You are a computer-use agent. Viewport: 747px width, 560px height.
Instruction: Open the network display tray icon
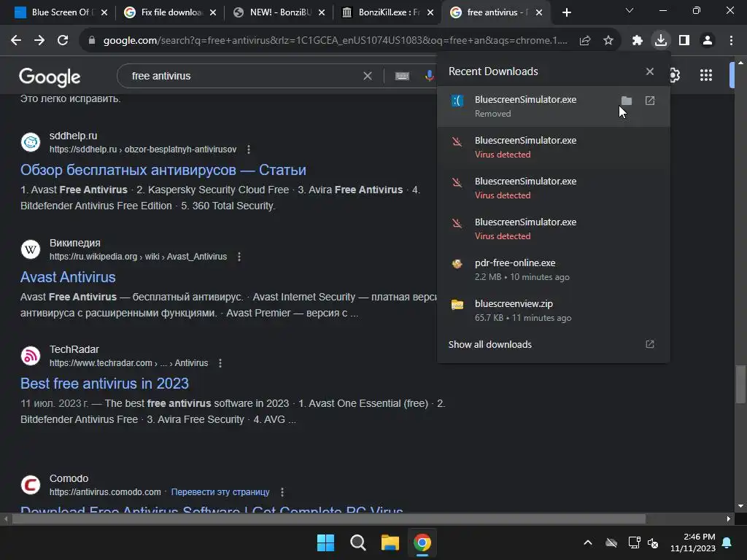(634, 542)
